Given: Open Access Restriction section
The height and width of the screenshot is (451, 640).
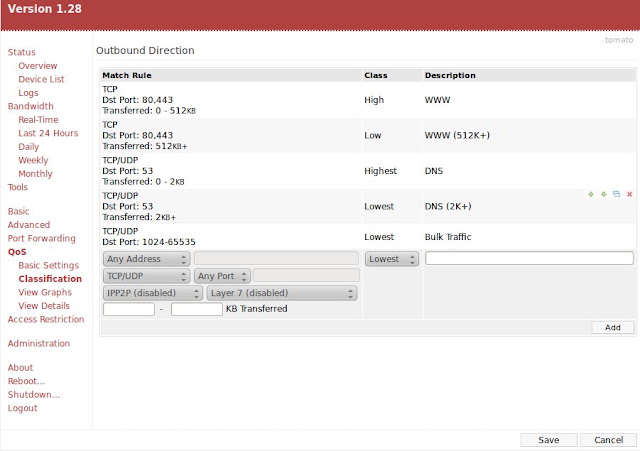Looking at the screenshot, I should click(x=46, y=319).
